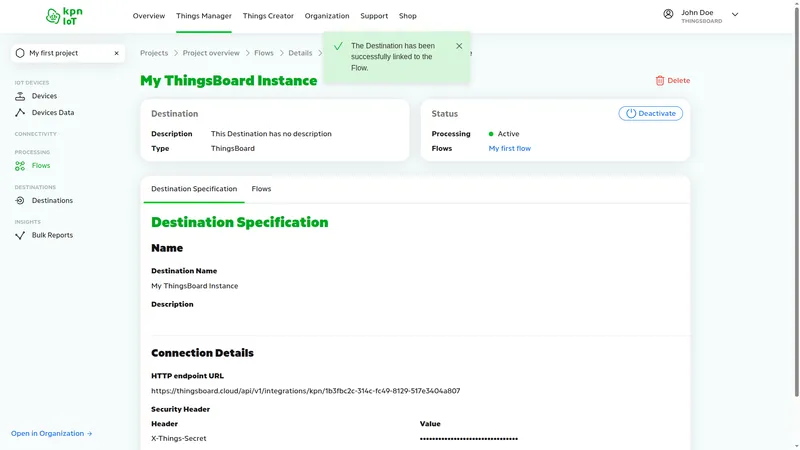The height and width of the screenshot is (450, 800).
Task: Go to Flows breadcrumb
Action: pos(264,53)
